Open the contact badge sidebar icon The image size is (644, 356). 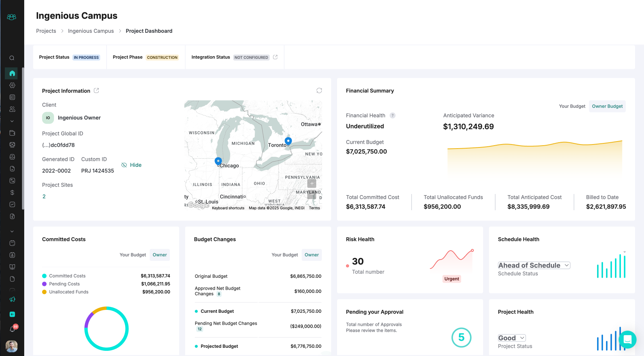[12, 255]
